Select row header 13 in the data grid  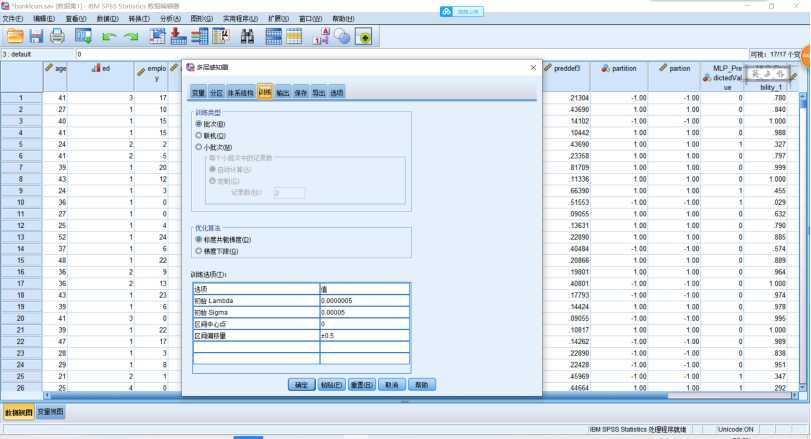pyautogui.click(x=21, y=237)
